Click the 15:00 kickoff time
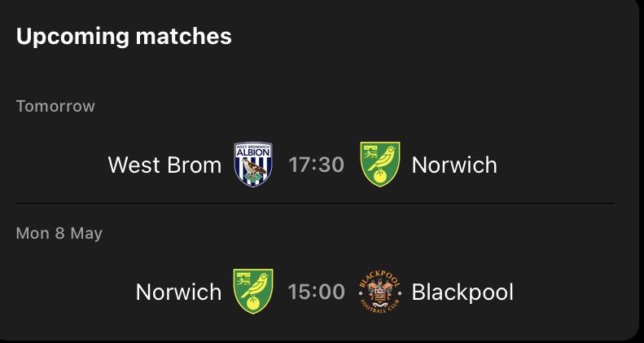 [x=317, y=292]
